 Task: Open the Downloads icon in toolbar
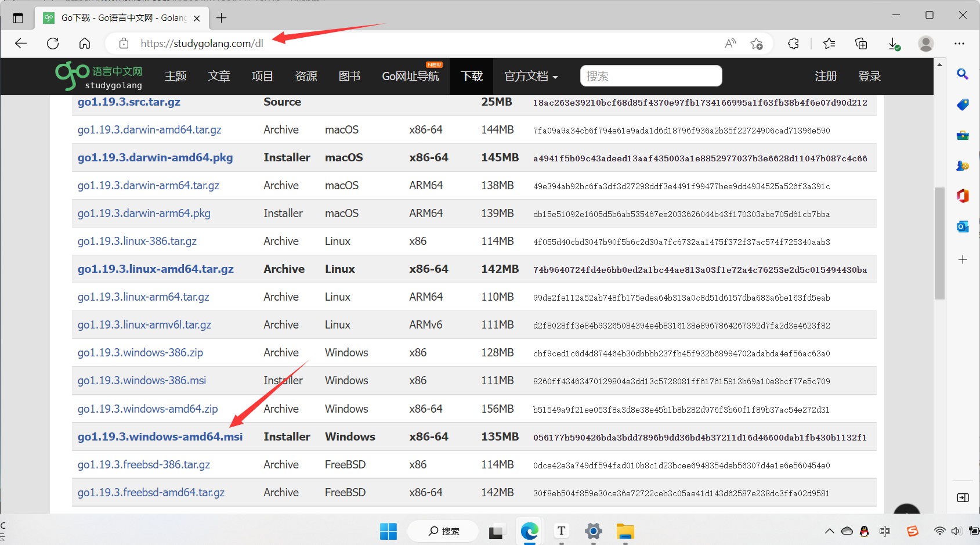pos(894,44)
